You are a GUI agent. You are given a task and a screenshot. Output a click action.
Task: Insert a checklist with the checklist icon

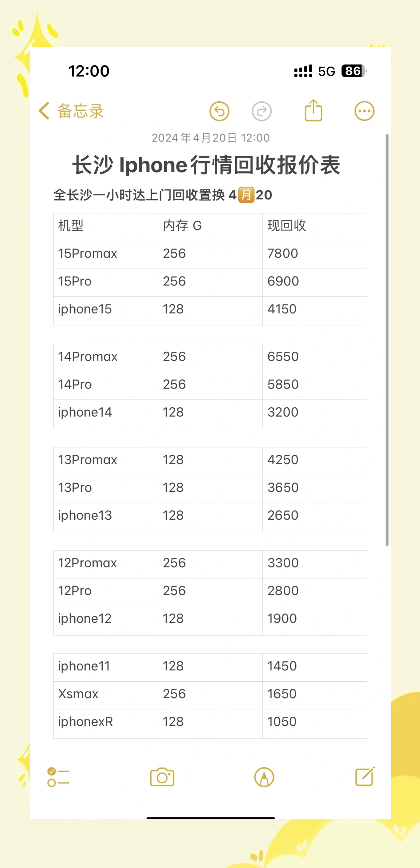pyautogui.click(x=58, y=777)
